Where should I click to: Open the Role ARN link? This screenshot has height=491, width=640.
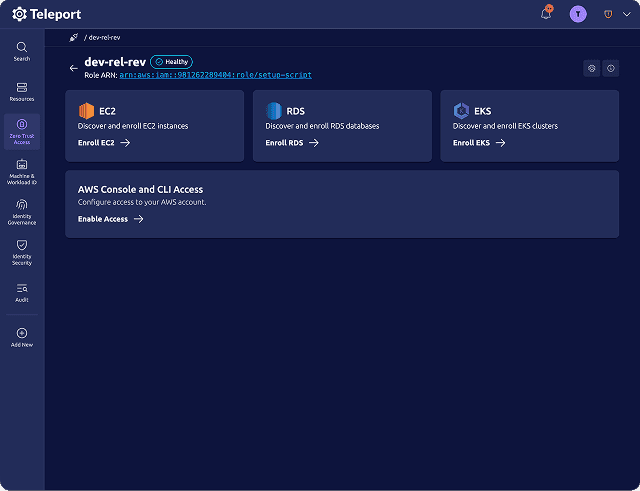tap(216, 75)
